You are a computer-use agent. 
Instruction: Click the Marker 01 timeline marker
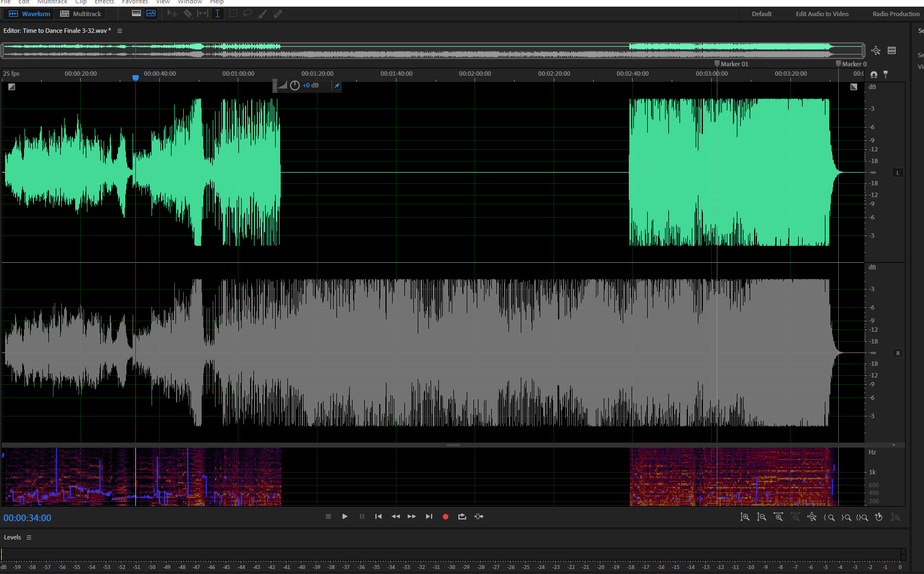717,63
